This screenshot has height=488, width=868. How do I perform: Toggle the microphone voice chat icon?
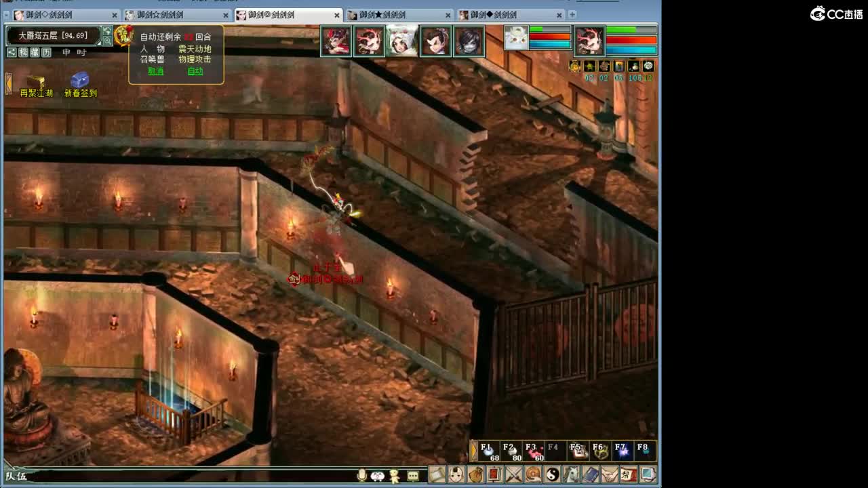pyautogui.click(x=362, y=475)
